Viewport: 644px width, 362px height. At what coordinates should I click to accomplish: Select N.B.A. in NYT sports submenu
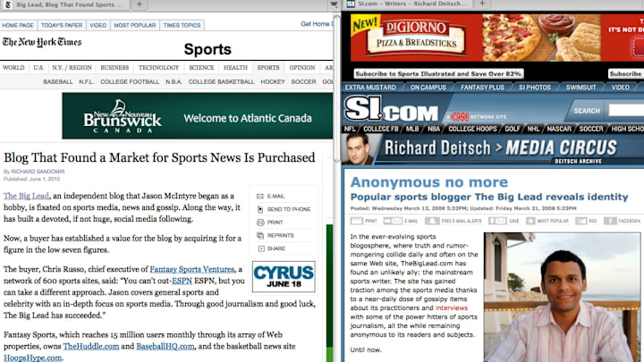click(174, 82)
